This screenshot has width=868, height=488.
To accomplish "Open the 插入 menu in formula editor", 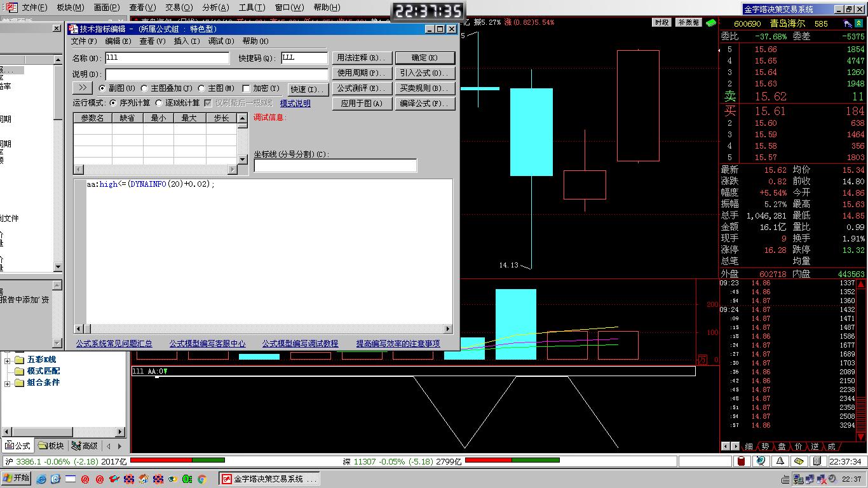I will point(186,41).
